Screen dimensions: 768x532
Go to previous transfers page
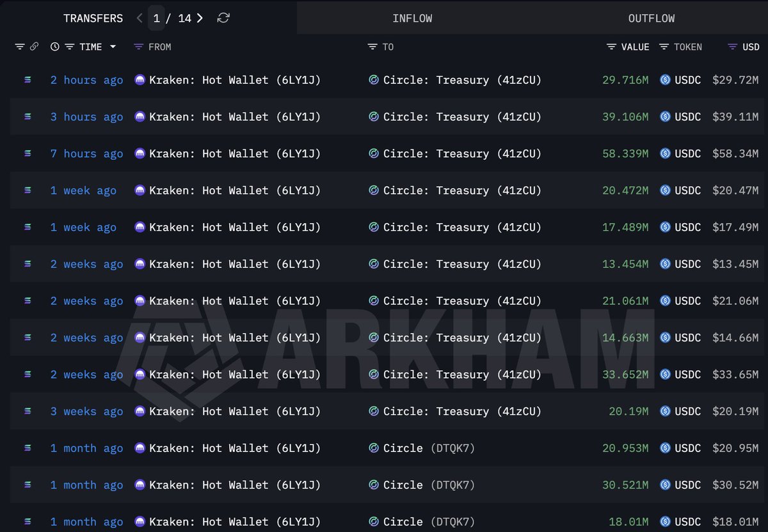click(140, 19)
